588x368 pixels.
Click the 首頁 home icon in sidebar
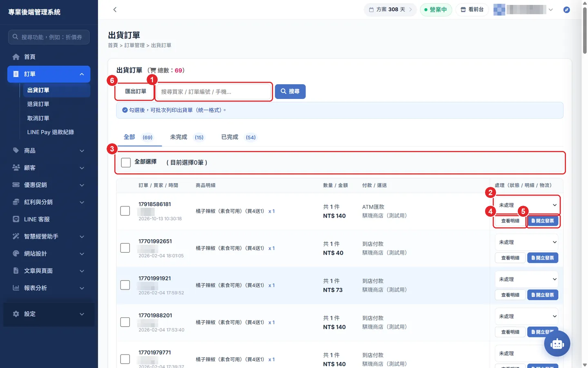[x=16, y=57]
